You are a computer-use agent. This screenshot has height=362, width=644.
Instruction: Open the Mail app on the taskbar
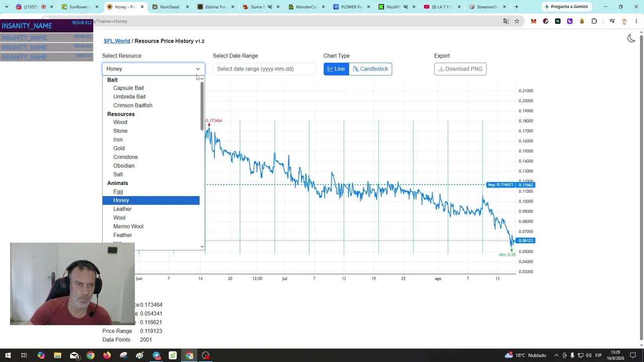click(x=74, y=355)
